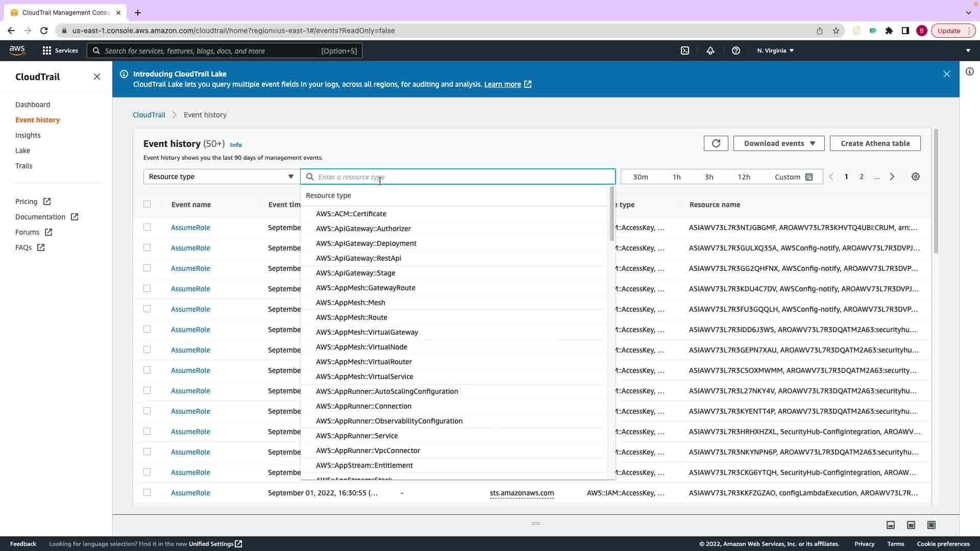Close the CloudTrail sidebar panel

click(97, 77)
